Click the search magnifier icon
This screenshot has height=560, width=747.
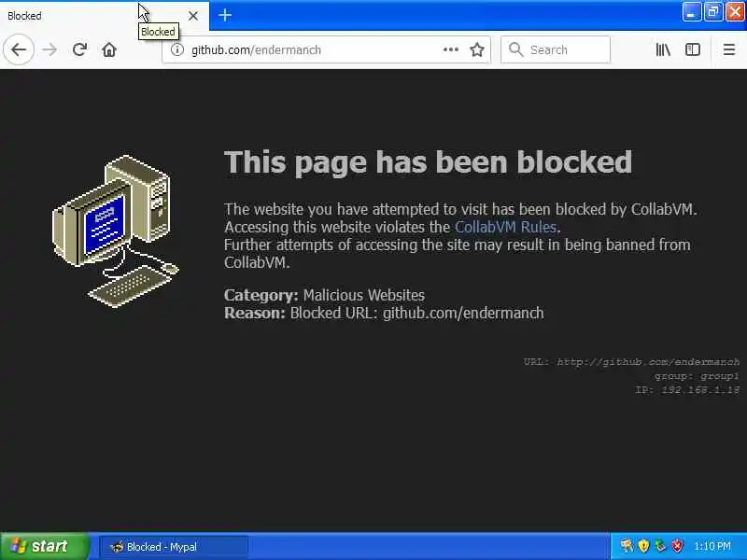515,49
